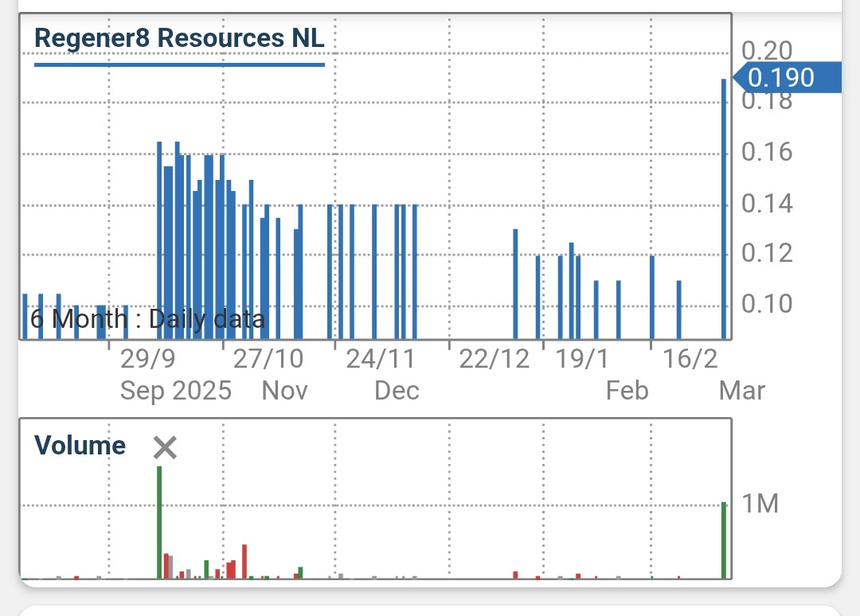Click the 0.16 price axis label

pos(767,152)
